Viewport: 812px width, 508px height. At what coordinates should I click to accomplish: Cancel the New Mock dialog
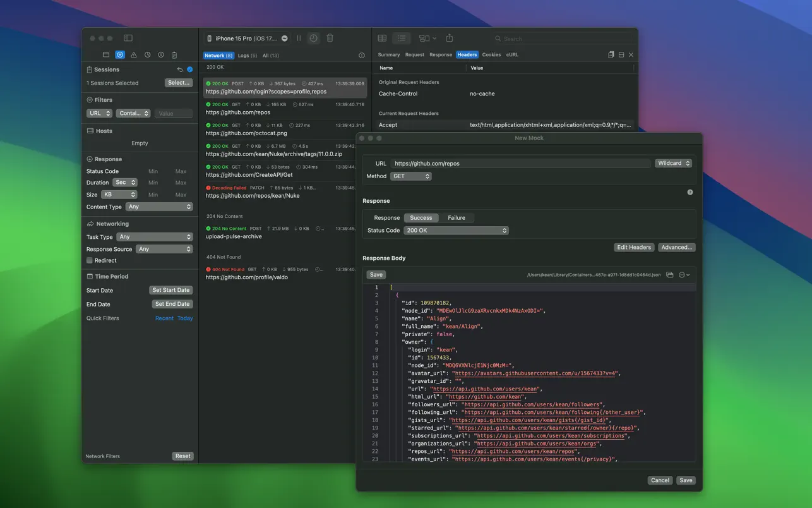pyautogui.click(x=660, y=480)
